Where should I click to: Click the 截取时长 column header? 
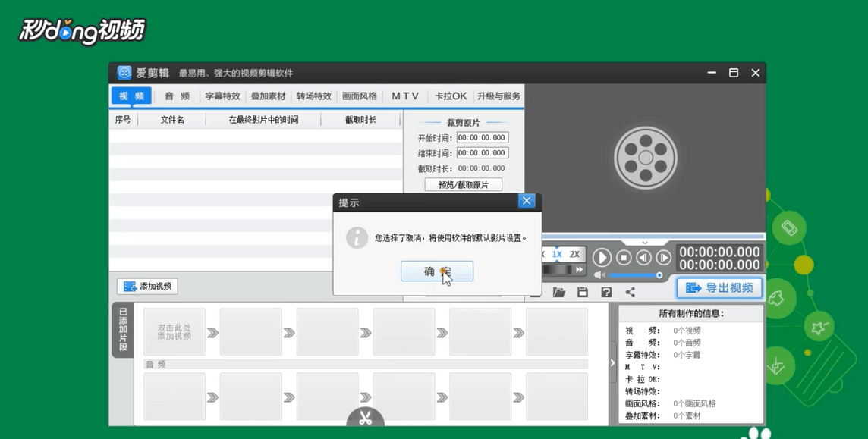[360, 120]
